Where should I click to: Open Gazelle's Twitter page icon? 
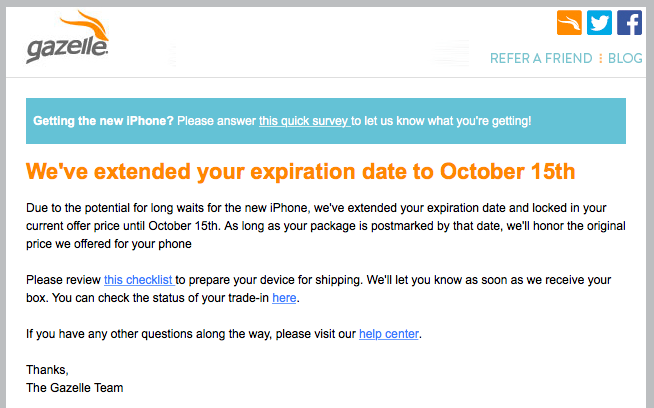599,23
